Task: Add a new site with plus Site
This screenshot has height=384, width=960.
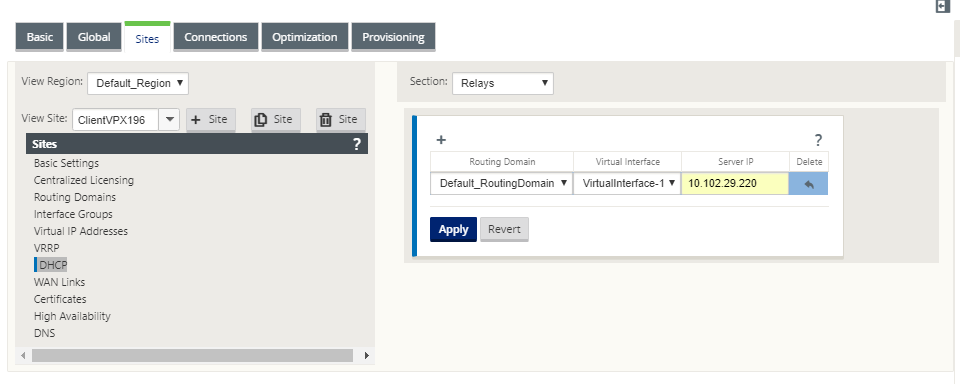Action: click(211, 119)
